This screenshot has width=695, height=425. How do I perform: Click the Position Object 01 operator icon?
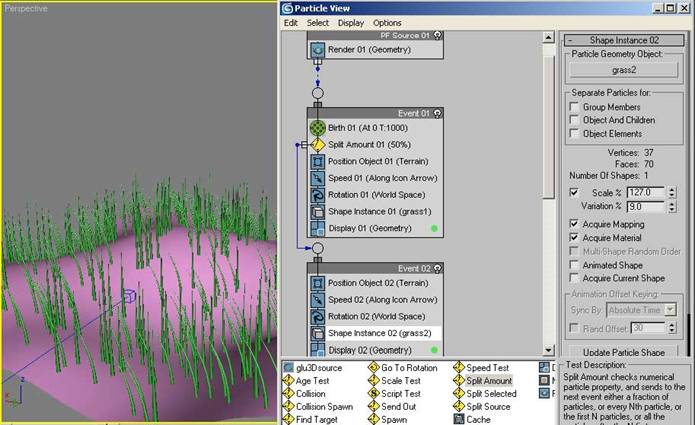click(x=318, y=162)
